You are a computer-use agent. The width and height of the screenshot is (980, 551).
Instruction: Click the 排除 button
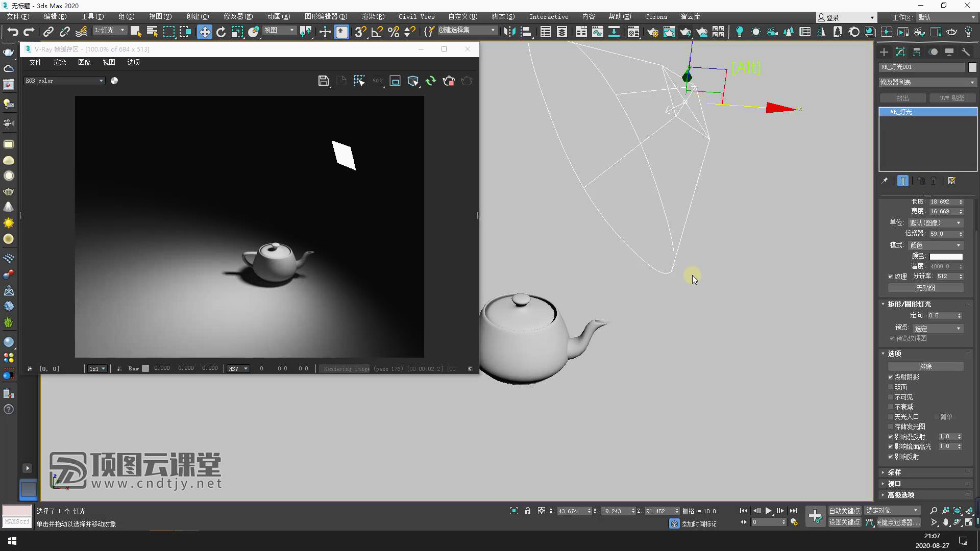(x=925, y=366)
